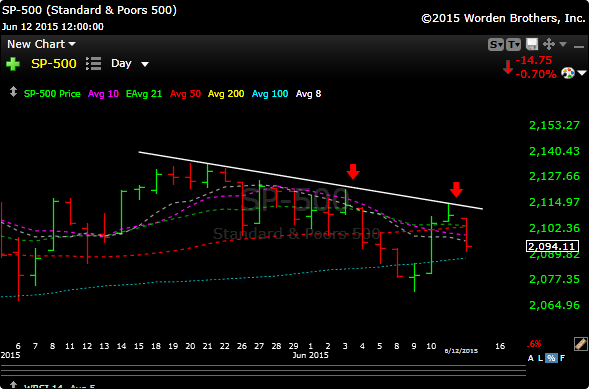Open the T dropdown button

click(513, 45)
